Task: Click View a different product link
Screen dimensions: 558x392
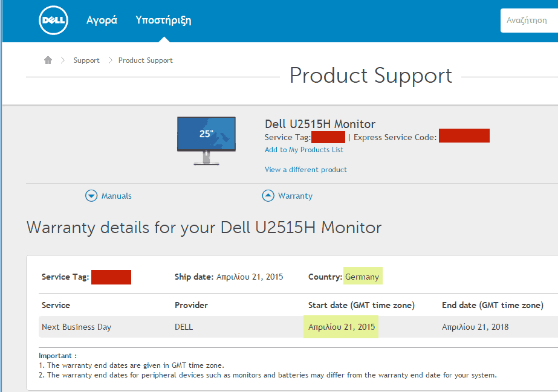Action: tap(306, 170)
